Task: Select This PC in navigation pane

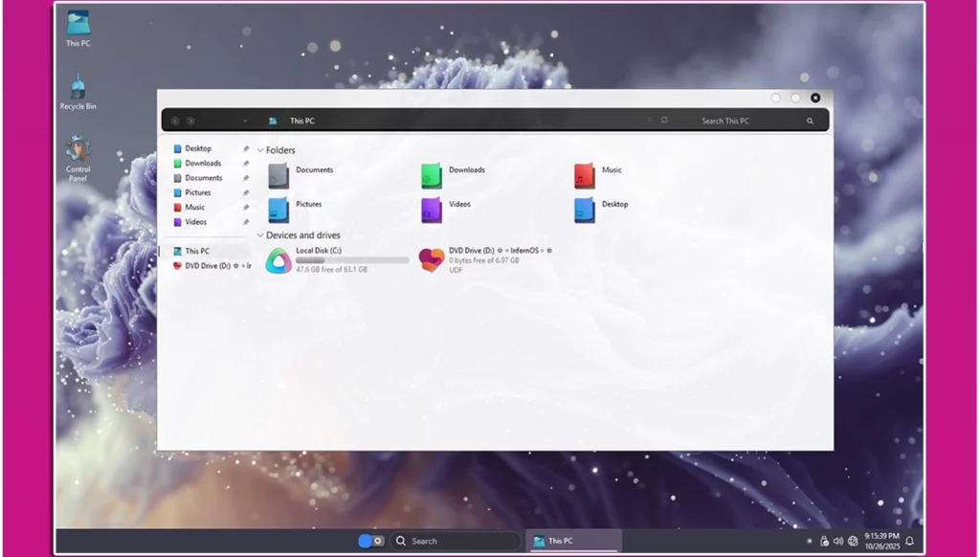Action: (197, 251)
